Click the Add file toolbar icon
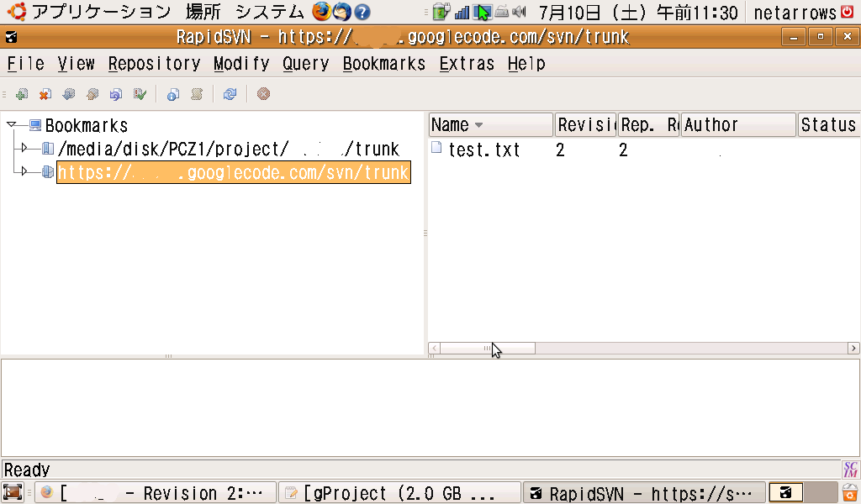This screenshot has width=861, height=504. tap(22, 94)
